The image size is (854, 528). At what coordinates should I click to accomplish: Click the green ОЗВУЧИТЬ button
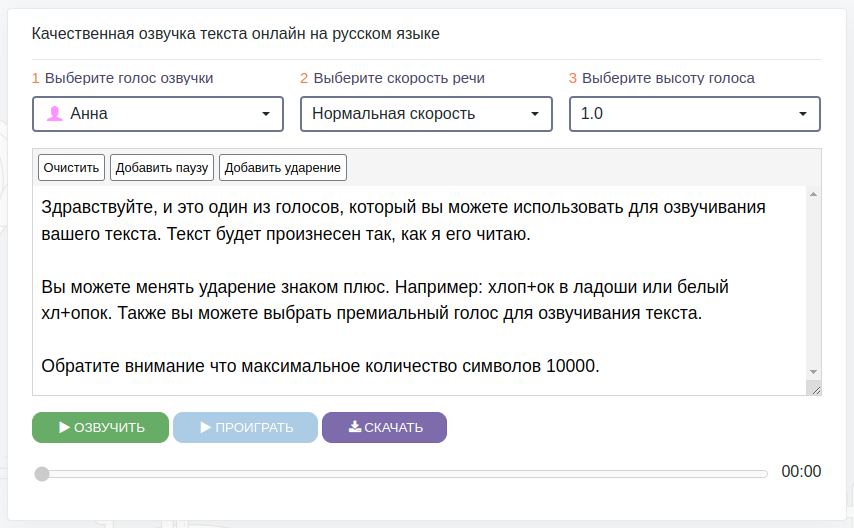[x=101, y=428]
